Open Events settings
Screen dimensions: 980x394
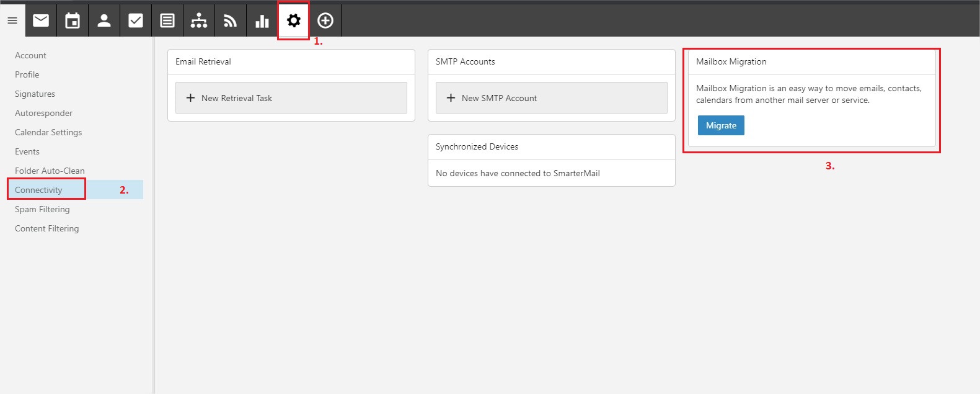pos(27,151)
